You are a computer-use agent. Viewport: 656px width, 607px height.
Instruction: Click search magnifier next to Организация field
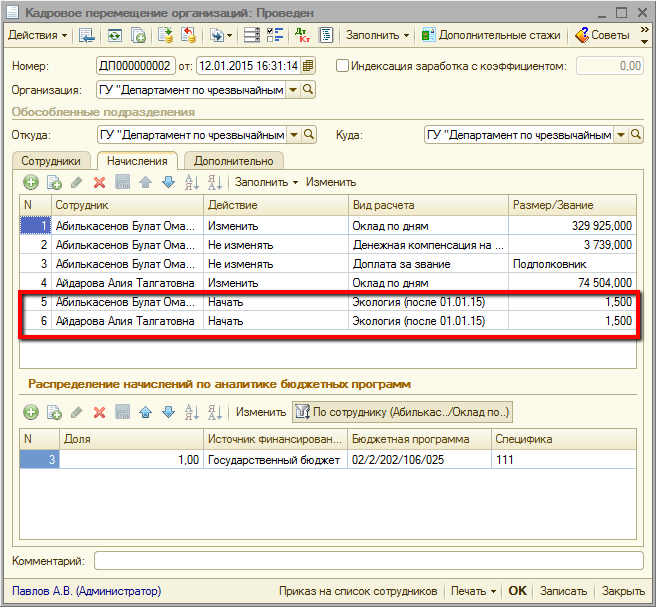point(308,90)
